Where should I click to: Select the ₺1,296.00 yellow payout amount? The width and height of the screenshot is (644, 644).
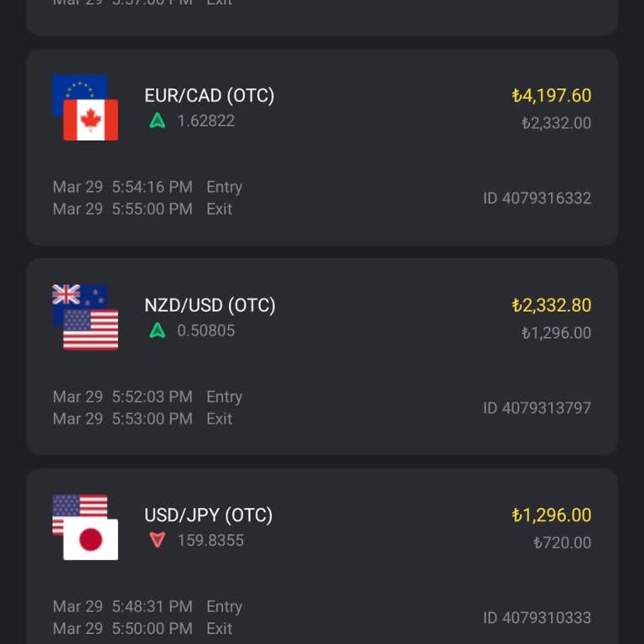click(551, 515)
